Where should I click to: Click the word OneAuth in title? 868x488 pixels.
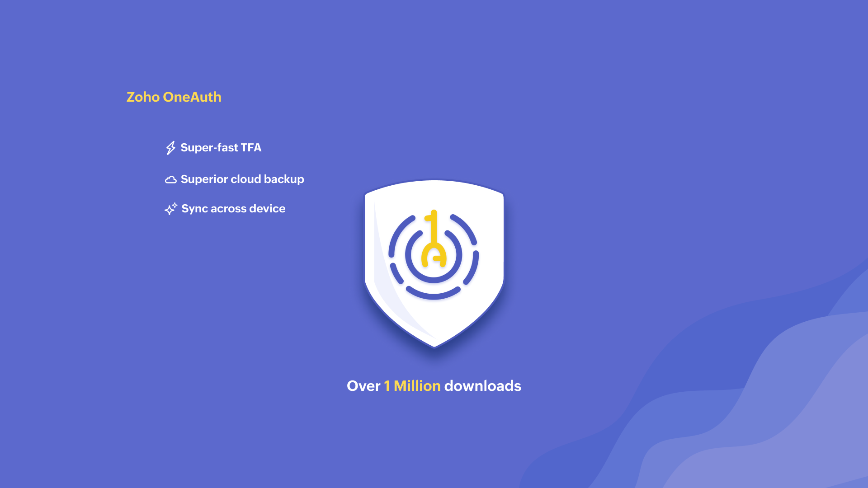click(192, 97)
